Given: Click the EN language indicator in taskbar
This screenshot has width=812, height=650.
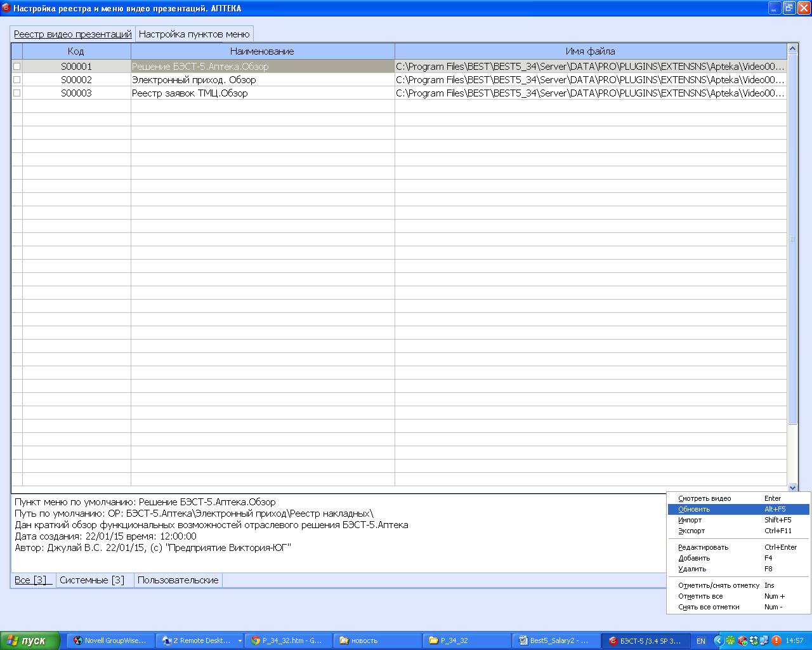Looking at the screenshot, I should point(700,641).
